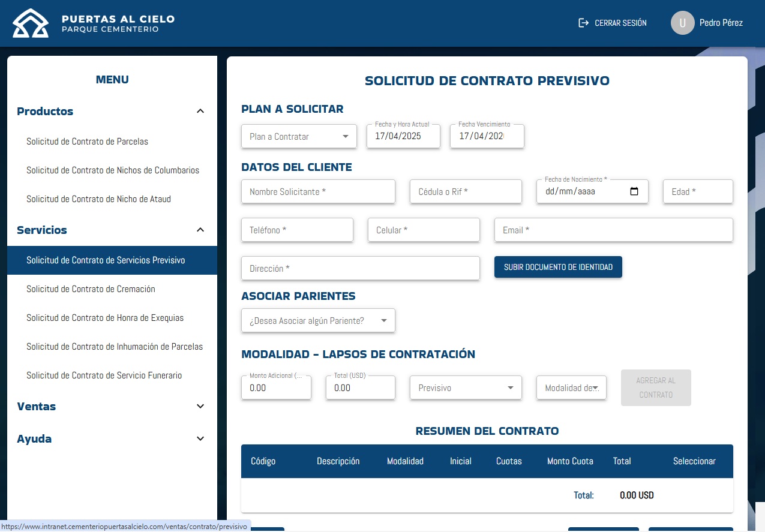Collapse the Productos menu section
Viewport: 765px width, 532px height.
(200, 111)
